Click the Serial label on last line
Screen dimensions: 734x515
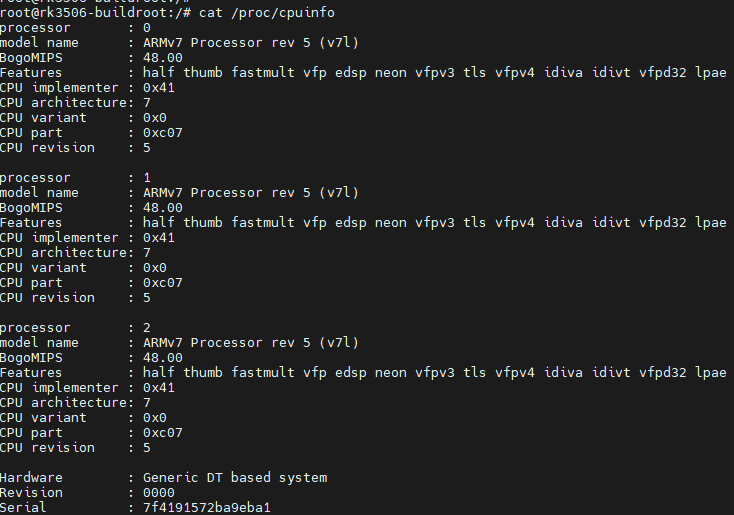tap(24, 507)
